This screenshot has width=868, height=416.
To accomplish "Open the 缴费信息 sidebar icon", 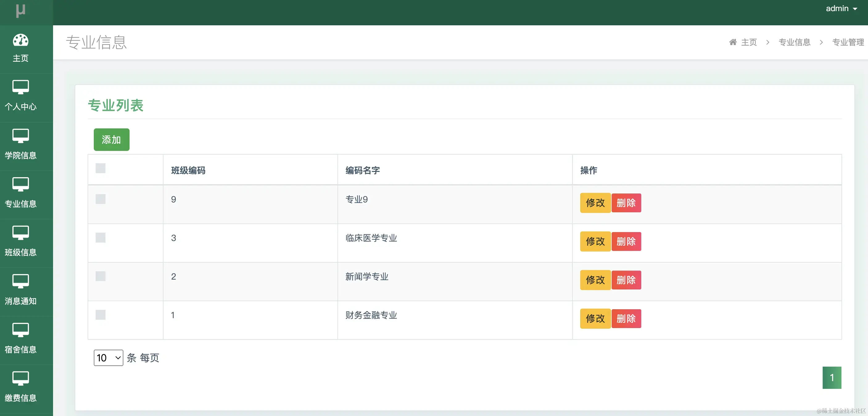I will (x=20, y=387).
